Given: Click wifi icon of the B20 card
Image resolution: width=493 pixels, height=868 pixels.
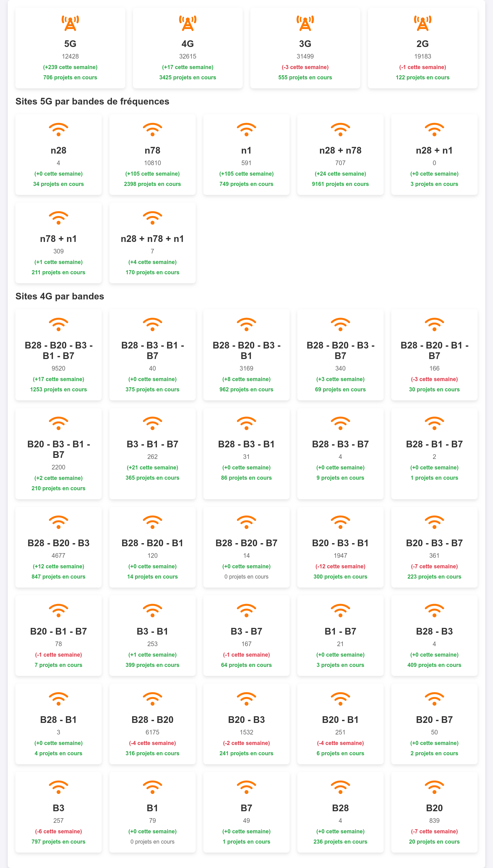Looking at the screenshot, I should pyautogui.click(x=434, y=787).
